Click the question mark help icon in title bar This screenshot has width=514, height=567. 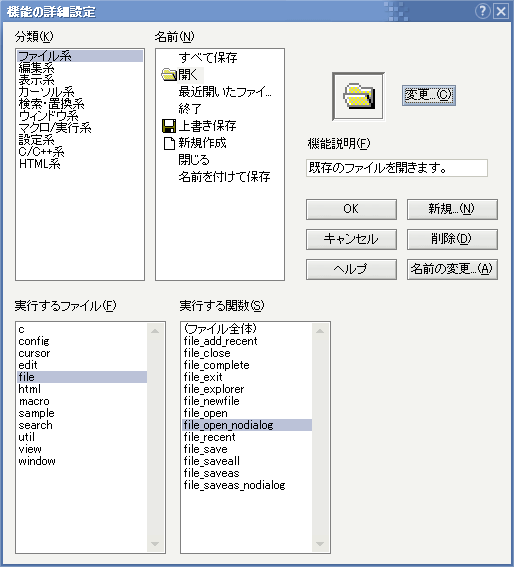click(483, 11)
